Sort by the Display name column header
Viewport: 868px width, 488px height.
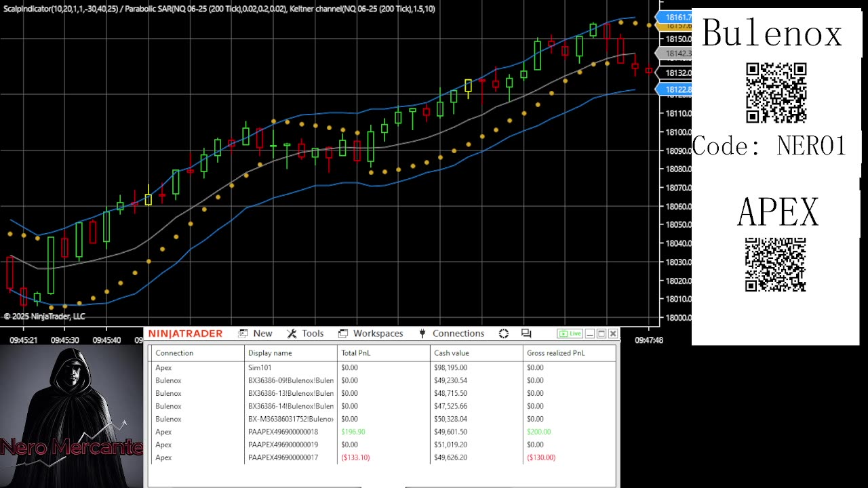[291, 353]
